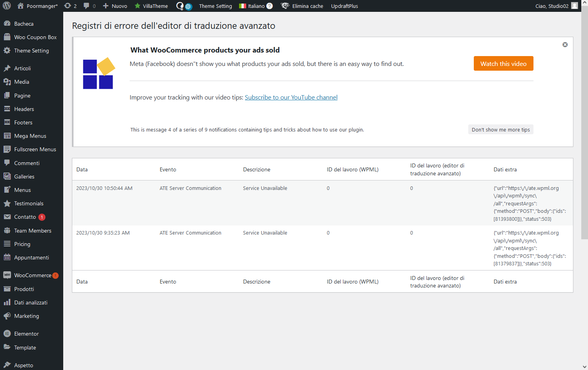Click the Evento column header at top
This screenshot has height=370, width=588.
[168, 169]
